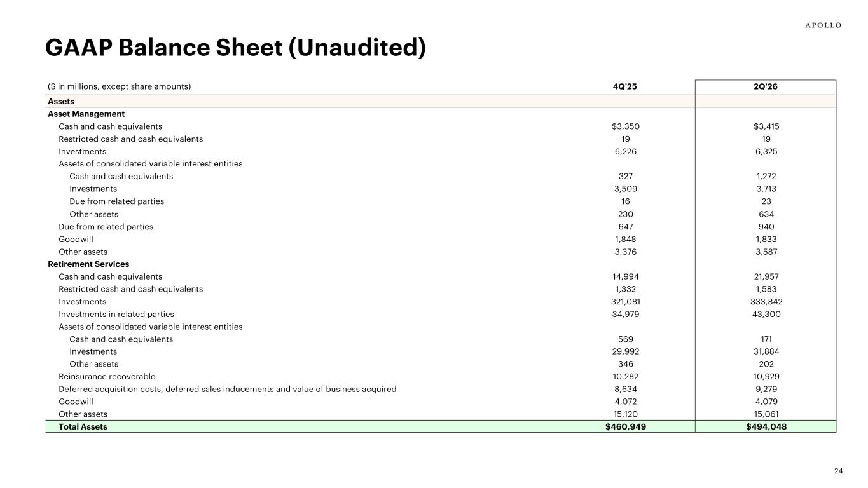Click the Investments in related parties label
The height and width of the screenshot is (488, 868).
(116, 314)
